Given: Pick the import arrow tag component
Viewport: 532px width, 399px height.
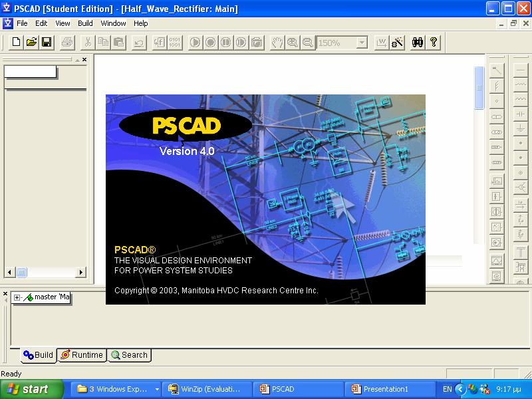Looking at the screenshot, I should (x=497, y=147).
